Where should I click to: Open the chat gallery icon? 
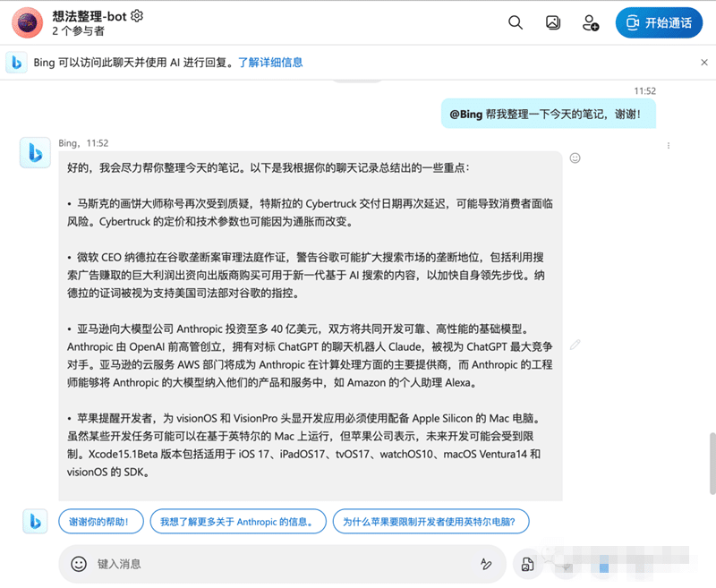(x=552, y=22)
